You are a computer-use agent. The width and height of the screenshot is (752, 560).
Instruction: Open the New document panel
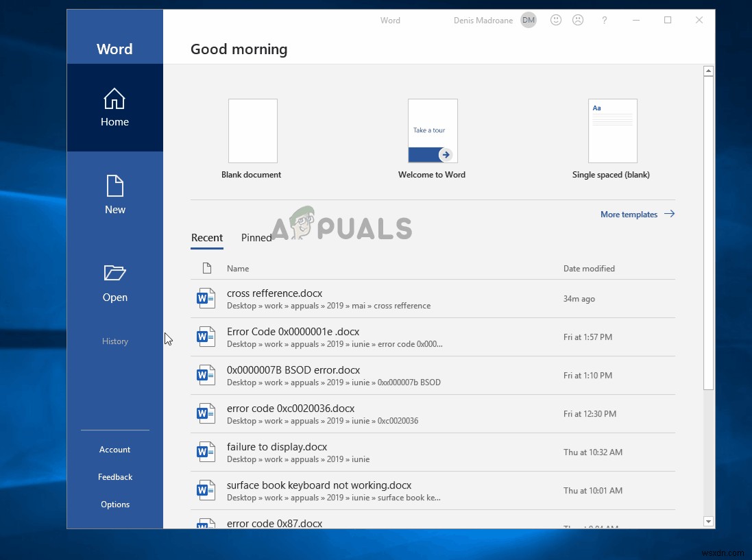[x=114, y=195]
